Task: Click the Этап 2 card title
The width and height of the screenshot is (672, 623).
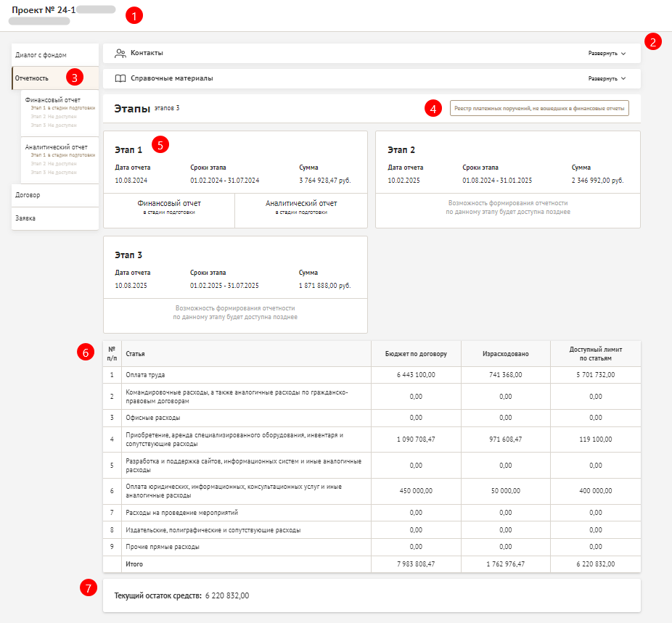Action: click(x=401, y=150)
